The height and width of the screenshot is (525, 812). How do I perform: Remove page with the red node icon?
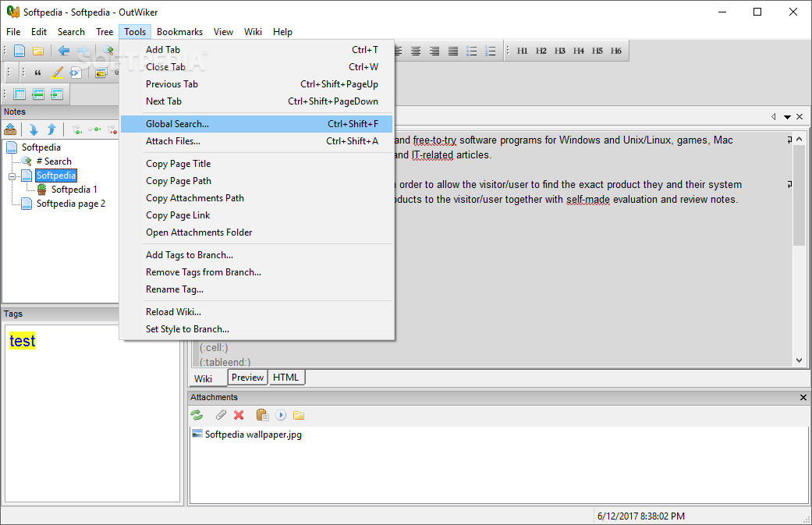(x=112, y=129)
